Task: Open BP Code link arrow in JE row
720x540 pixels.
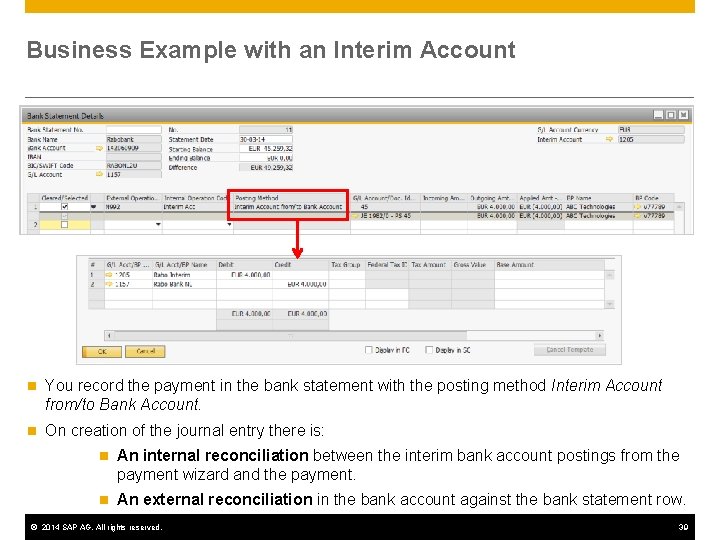Action: pos(637,215)
